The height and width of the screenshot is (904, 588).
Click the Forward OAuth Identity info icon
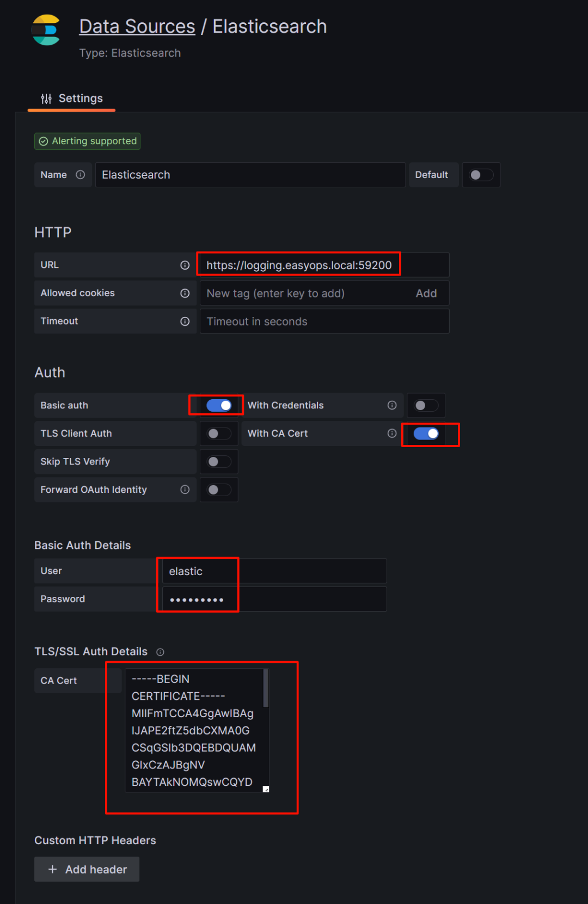point(185,490)
